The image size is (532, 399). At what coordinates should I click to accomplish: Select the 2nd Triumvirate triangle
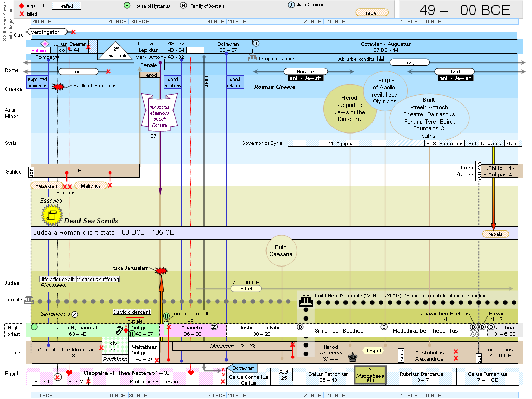116,50
